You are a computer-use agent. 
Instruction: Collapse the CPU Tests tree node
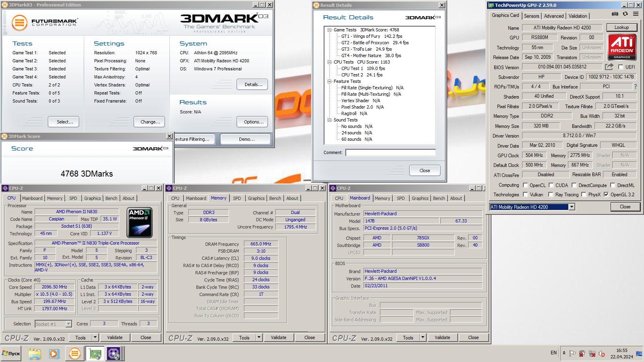point(330,62)
